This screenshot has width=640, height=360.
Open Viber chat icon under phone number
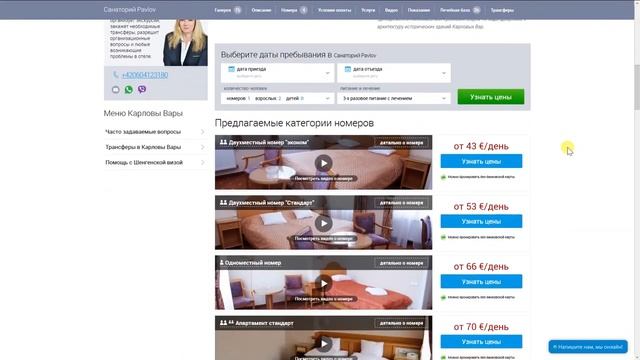tap(142, 89)
